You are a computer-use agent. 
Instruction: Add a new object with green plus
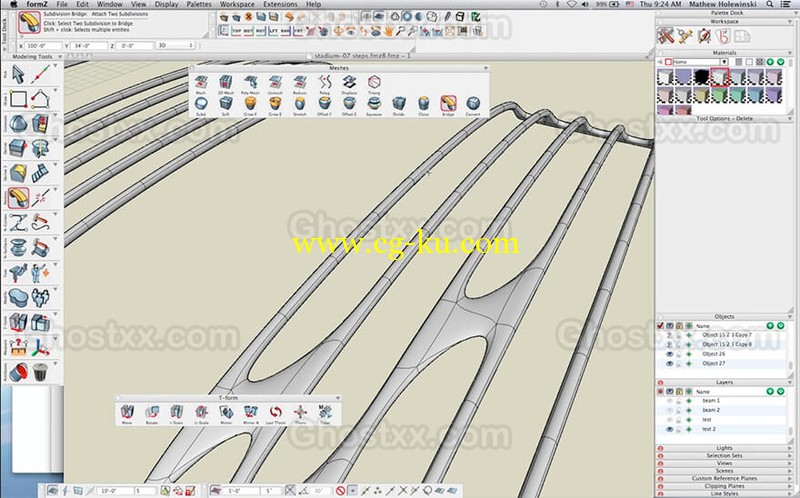pos(770,326)
